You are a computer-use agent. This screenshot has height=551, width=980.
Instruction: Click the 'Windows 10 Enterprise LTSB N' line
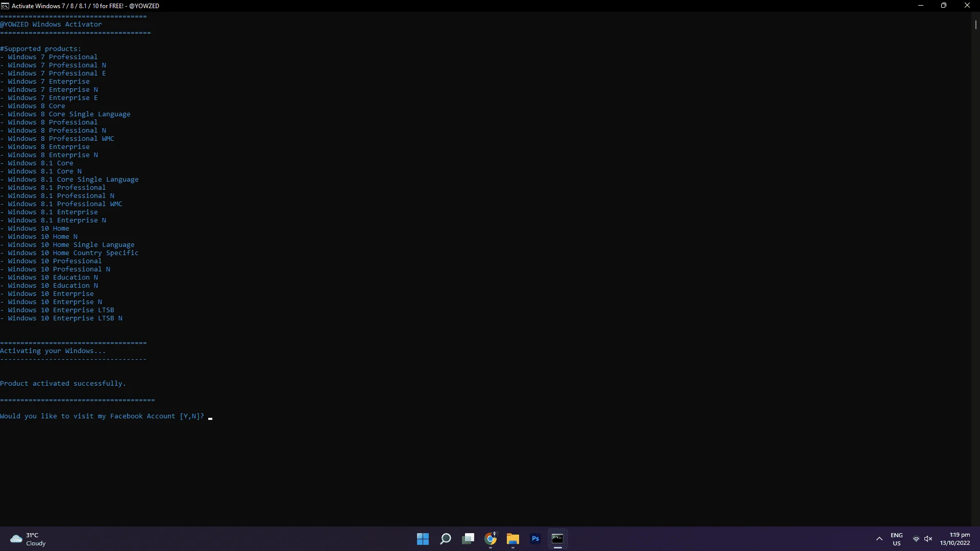61,318
